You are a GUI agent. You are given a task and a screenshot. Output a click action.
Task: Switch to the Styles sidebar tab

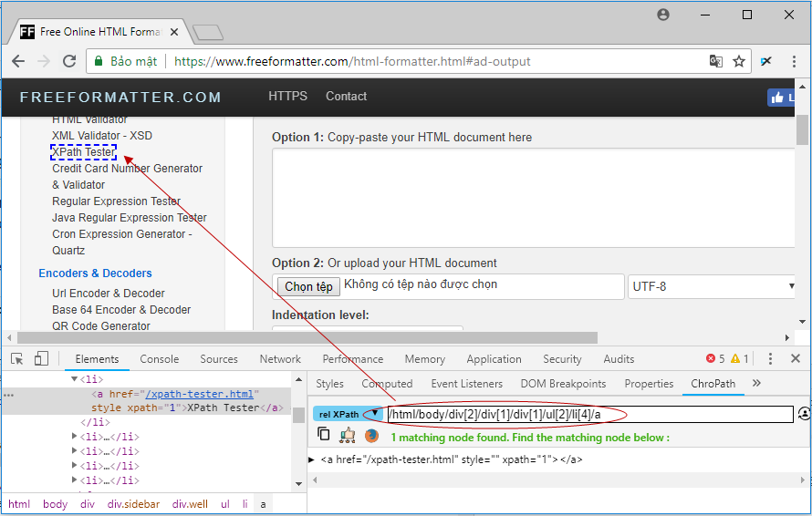(x=330, y=384)
